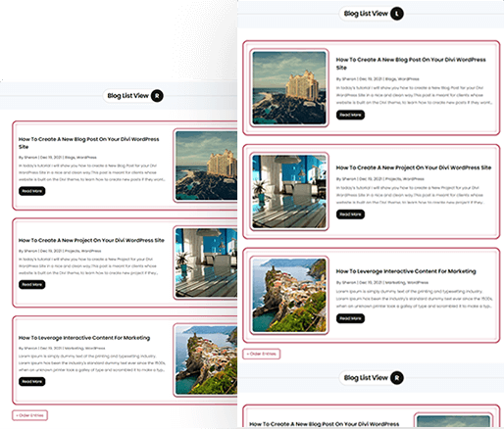The height and width of the screenshot is (429, 504).
Task: Click right page's 'Blogs, WordPress' meta line
Action: pyautogui.click(x=378, y=79)
